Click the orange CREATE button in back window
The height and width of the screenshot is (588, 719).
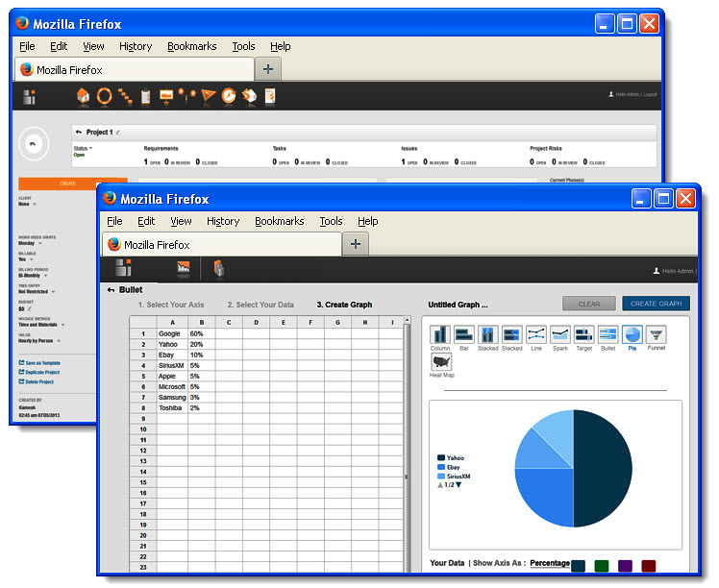67,184
